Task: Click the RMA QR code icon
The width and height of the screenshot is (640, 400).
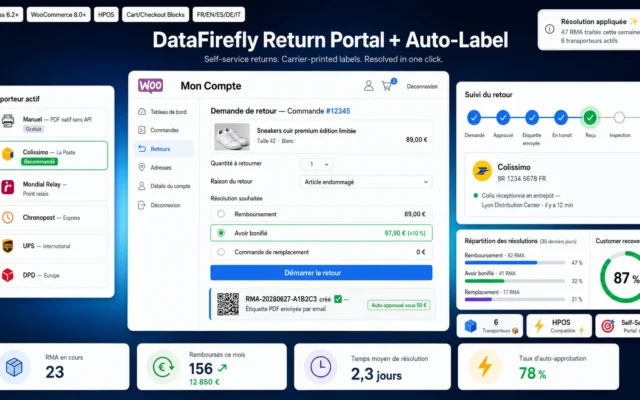Action: (228, 304)
